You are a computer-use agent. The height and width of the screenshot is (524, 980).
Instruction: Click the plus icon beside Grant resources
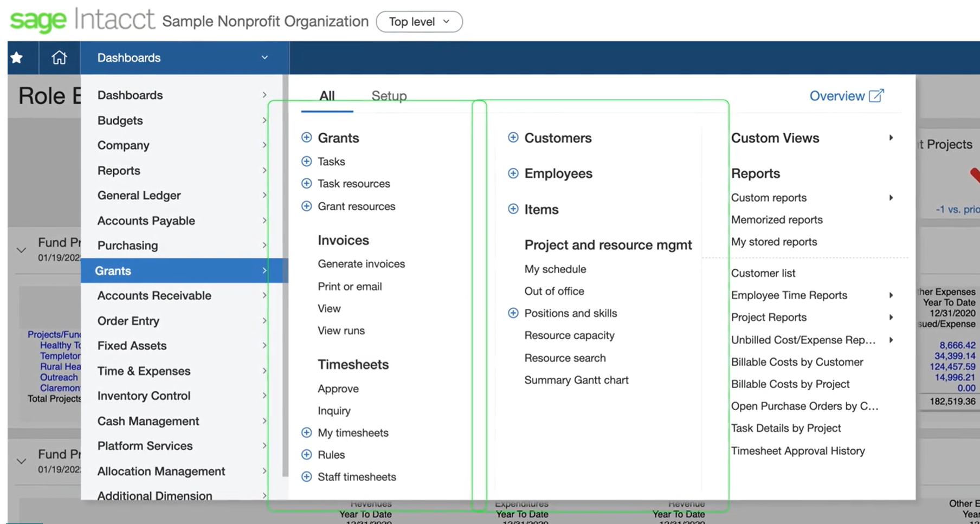pos(306,206)
